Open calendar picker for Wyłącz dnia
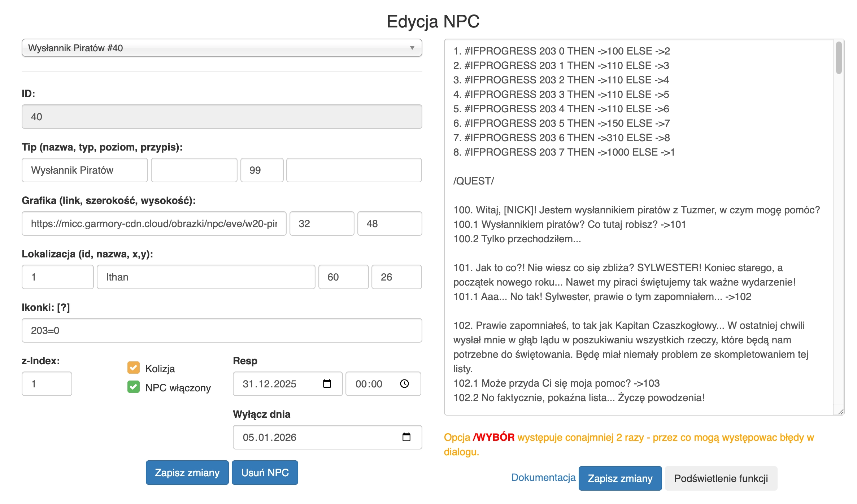857x504 pixels. [x=406, y=437]
